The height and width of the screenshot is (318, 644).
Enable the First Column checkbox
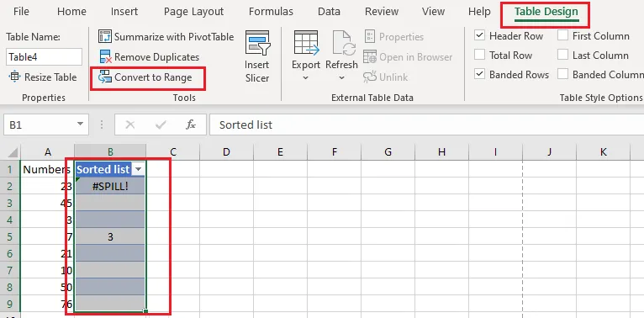click(x=562, y=35)
